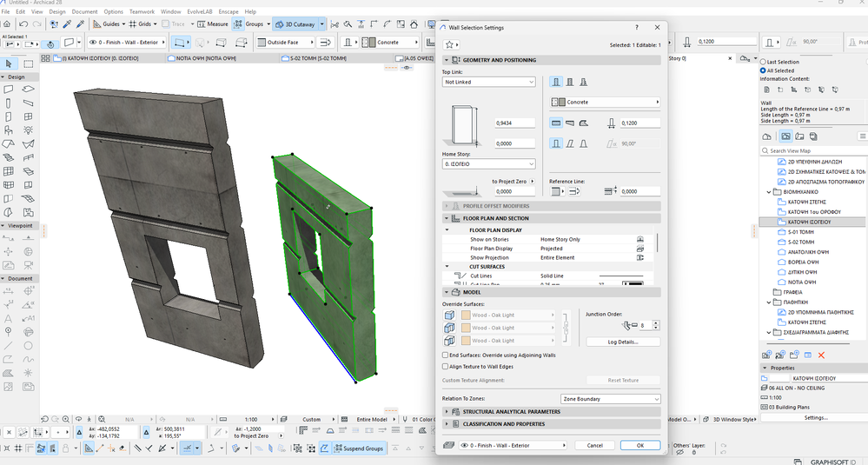Toggle first override surface button (Oak Light)
The height and width of the screenshot is (465, 868).
(x=449, y=315)
